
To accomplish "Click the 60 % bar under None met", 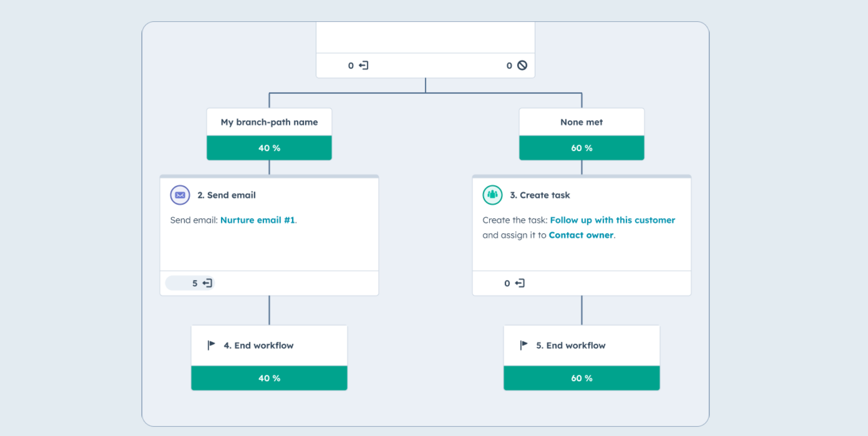I will coord(581,148).
